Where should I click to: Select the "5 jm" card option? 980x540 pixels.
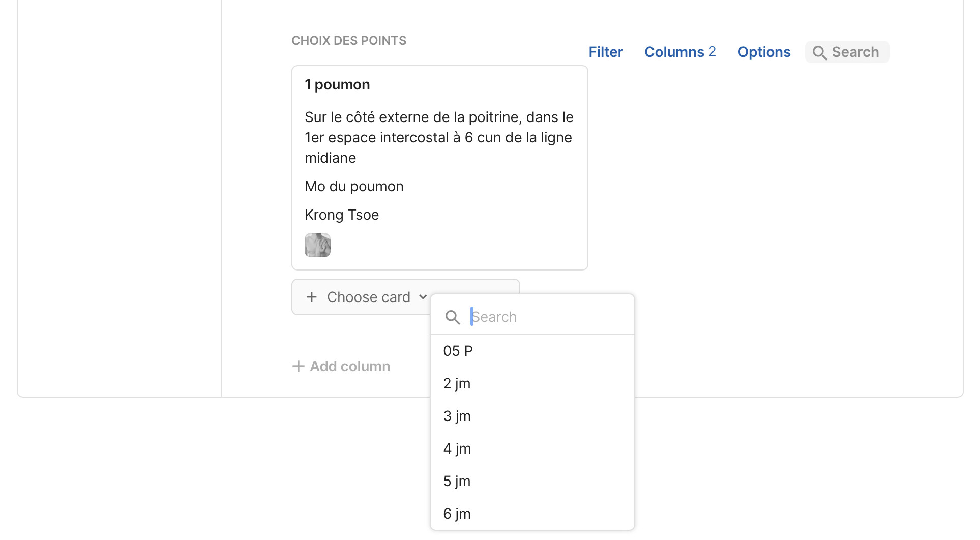[457, 481]
